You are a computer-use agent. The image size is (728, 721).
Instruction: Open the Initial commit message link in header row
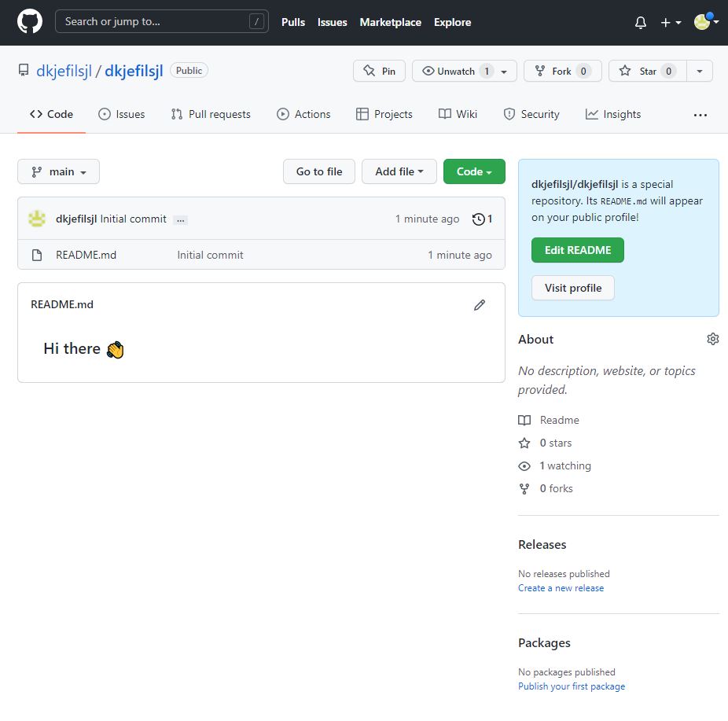click(133, 219)
